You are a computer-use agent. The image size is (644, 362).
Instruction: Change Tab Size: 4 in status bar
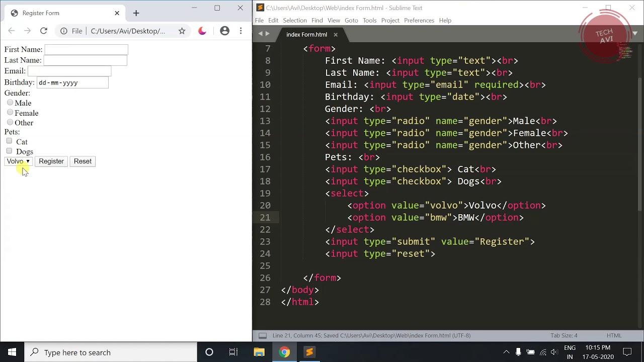(x=564, y=335)
